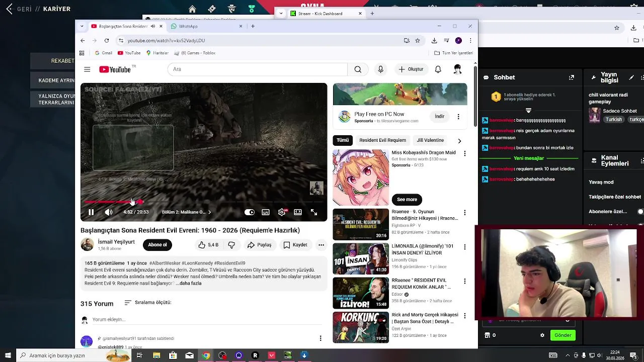Open the Rick and Morty Gerçek Hikayesi thumbnail
The height and width of the screenshot is (362, 644).
[x=361, y=327]
